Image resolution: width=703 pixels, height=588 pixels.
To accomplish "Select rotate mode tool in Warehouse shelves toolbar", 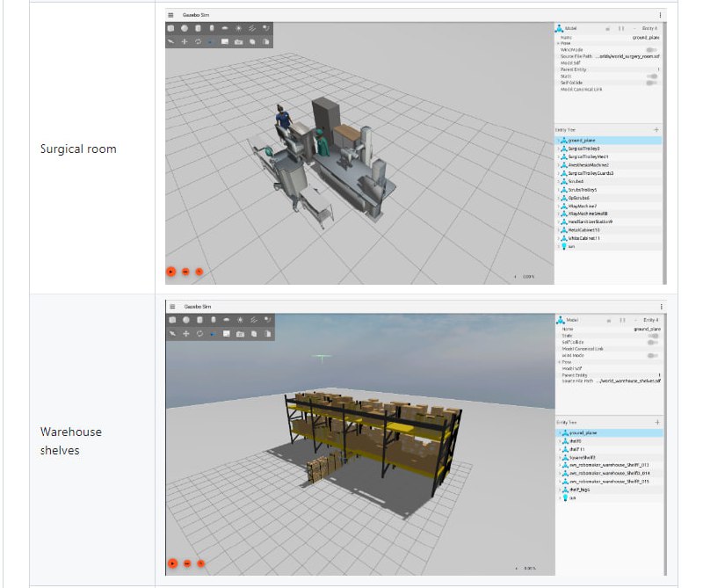I will (198, 334).
